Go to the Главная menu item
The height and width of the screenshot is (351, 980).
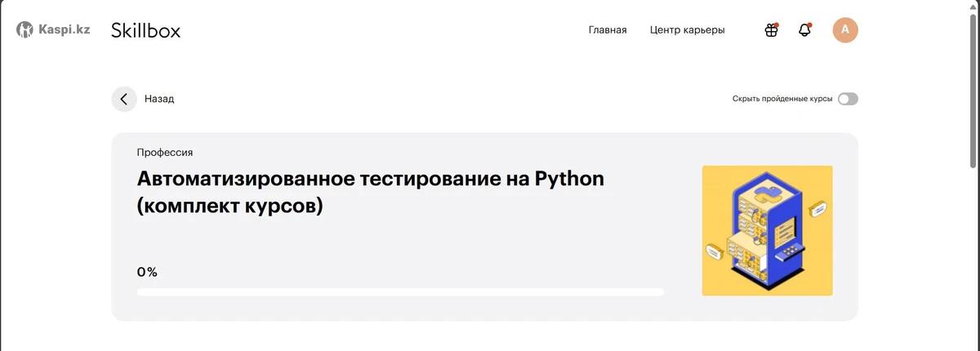point(607,30)
